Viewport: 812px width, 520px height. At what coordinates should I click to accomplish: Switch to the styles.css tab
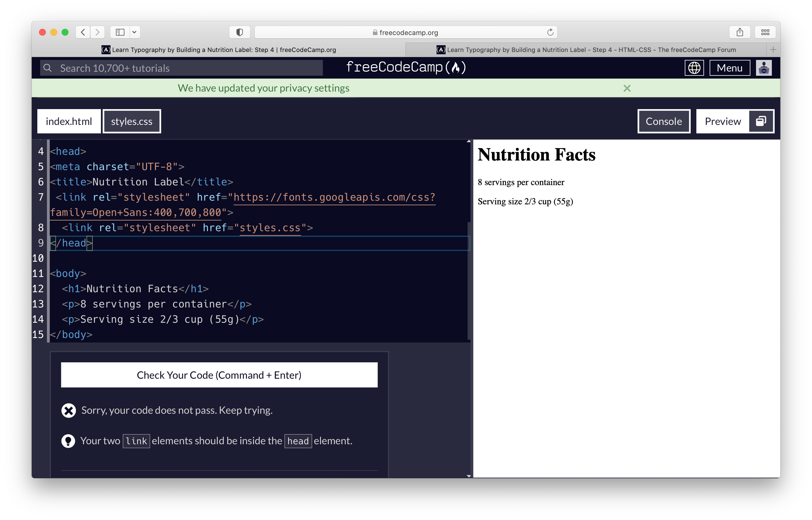(x=131, y=121)
